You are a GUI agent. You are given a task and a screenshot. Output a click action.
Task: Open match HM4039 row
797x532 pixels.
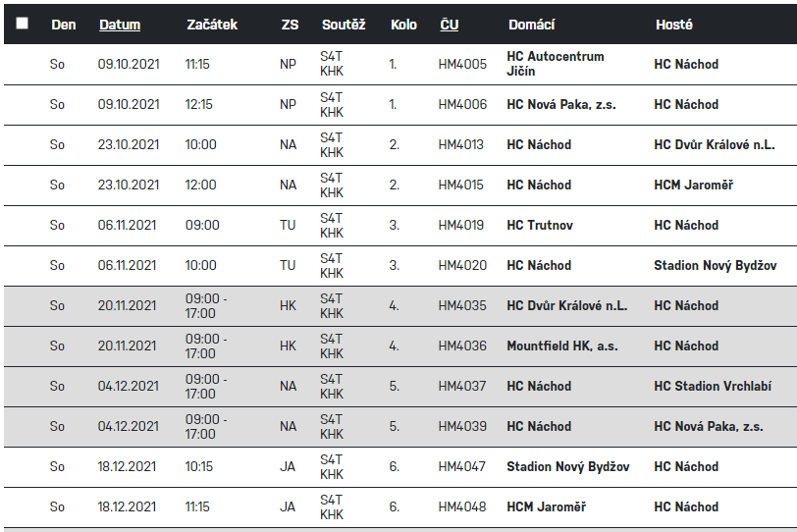[x=400, y=427]
